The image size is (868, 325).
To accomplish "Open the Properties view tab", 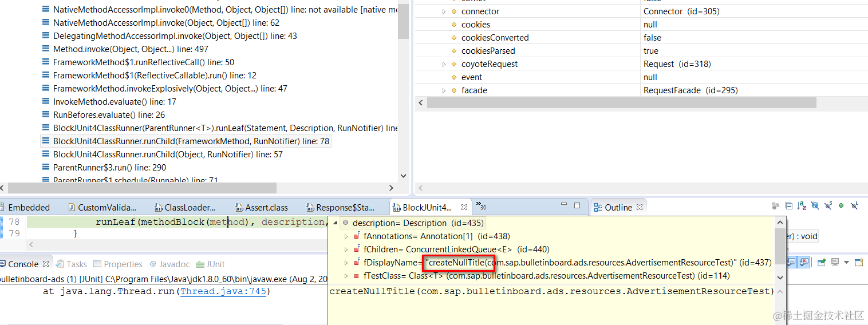I will pyautogui.click(x=118, y=264).
